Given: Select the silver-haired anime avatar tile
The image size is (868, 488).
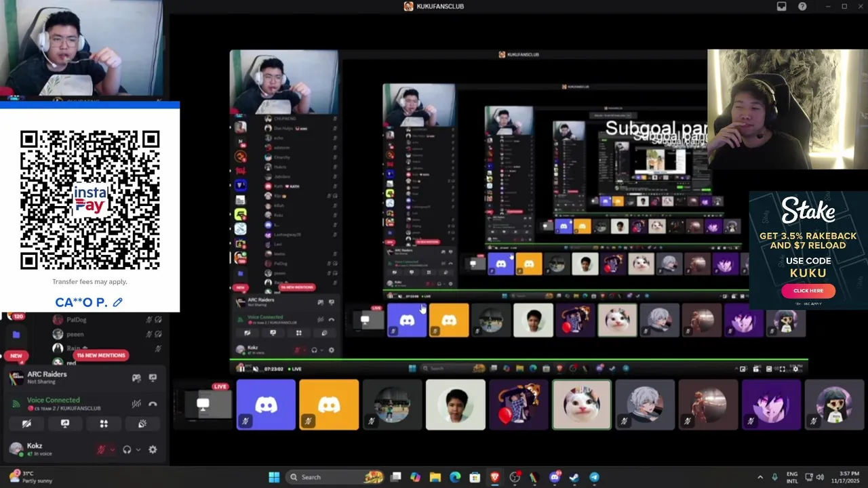Looking at the screenshot, I should (645, 405).
